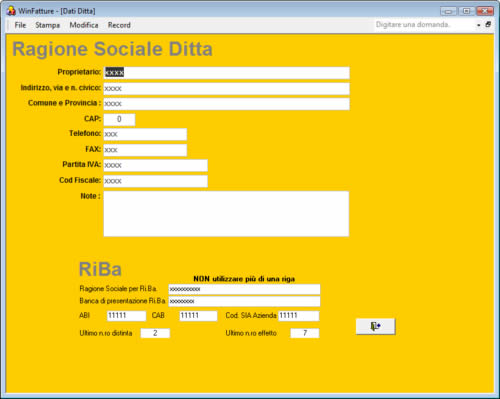Click the Ragione Sociale per Ri.Ba. field
Viewport: 500px width, 399px height.
pos(244,289)
